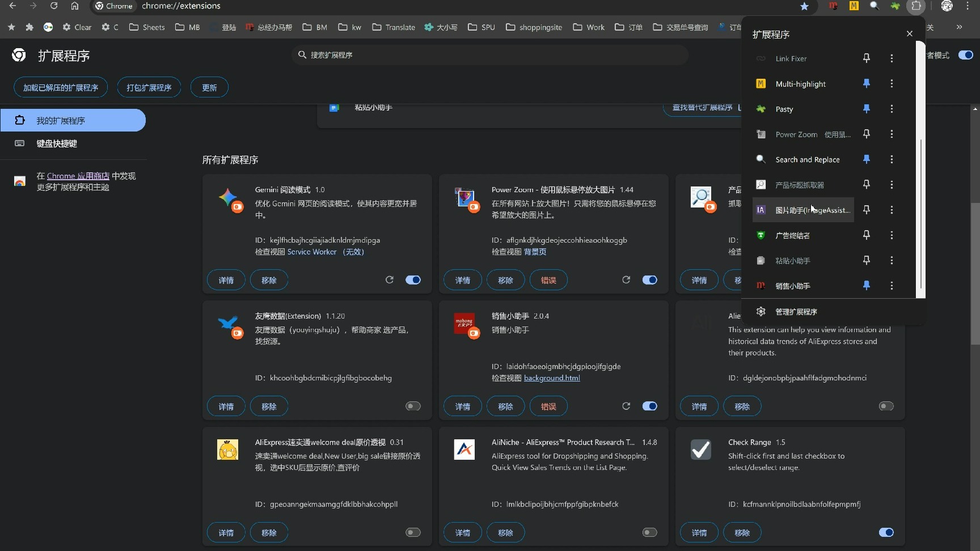Image resolution: width=980 pixels, height=551 pixels.
Task: Open more actions for 销售小助手 in popup
Action: pos(892,285)
